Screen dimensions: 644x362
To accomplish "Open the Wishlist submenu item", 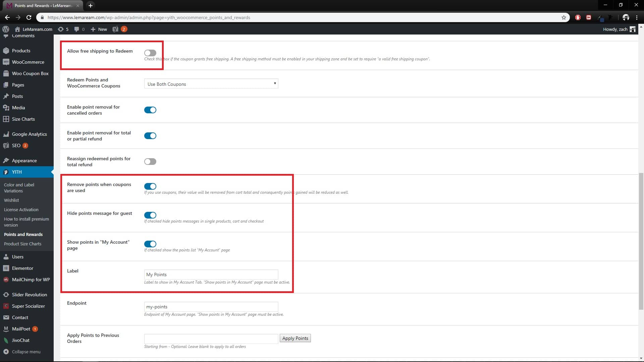I will (x=11, y=200).
